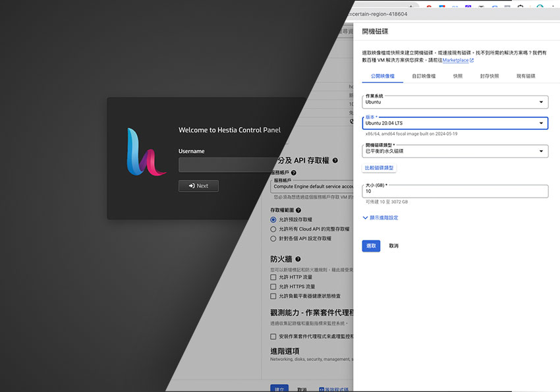Open help icon next to 存取權範圍
This screenshot has width=560, height=392.
pyautogui.click(x=298, y=210)
